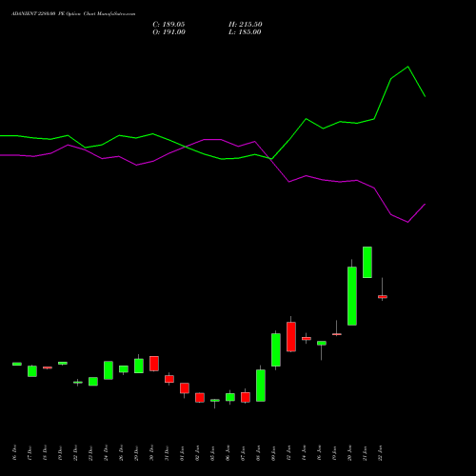The height and width of the screenshot is (476, 476).
Task: Click where green and purple lines cross near 09 Jan
Action: (271, 159)
